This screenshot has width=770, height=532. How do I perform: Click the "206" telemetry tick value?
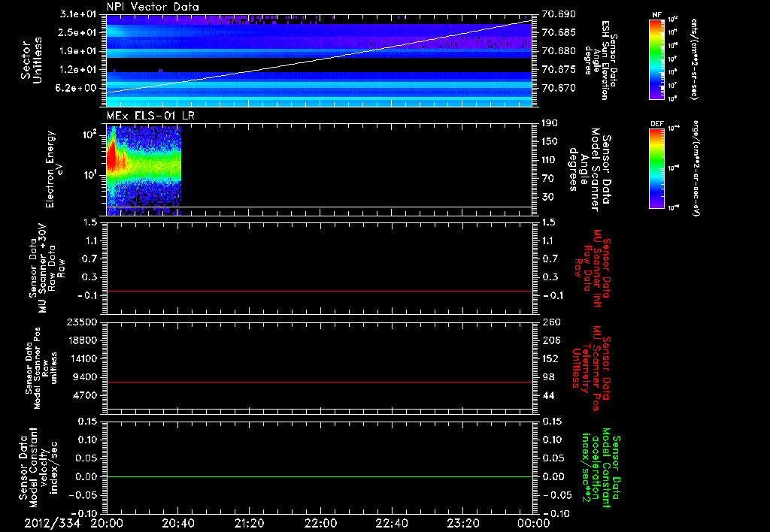pyautogui.click(x=550, y=340)
